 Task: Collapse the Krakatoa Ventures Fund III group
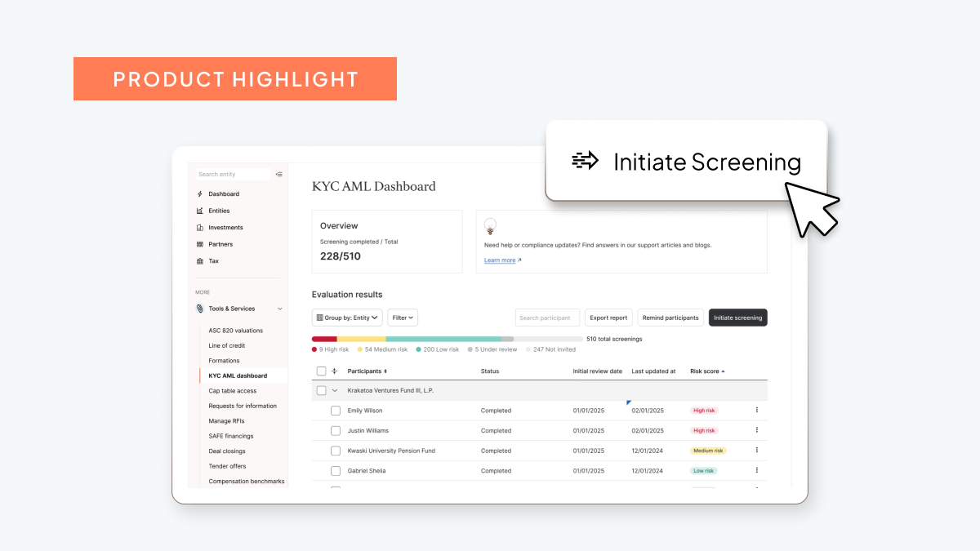click(x=335, y=390)
